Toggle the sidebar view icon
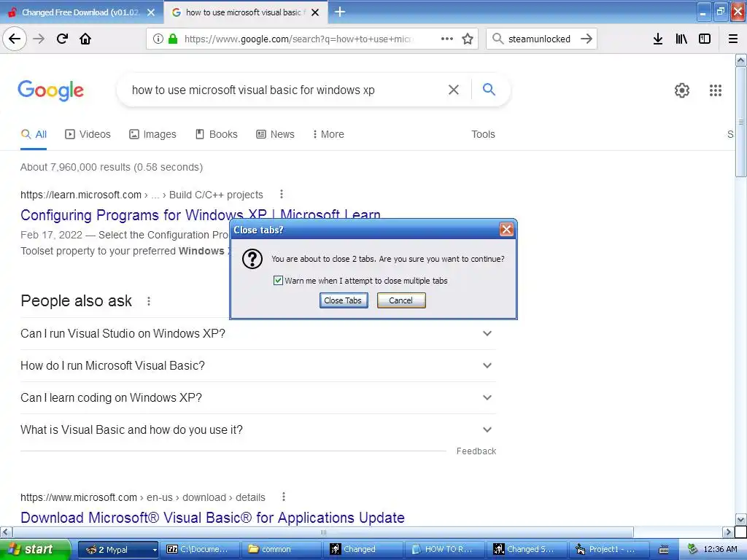 (x=705, y=39)
